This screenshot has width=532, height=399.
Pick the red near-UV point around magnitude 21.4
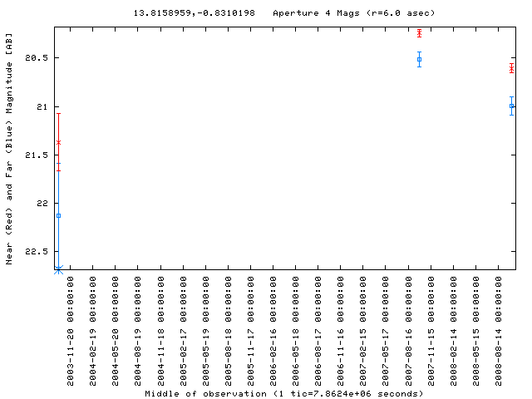point(58,142)
